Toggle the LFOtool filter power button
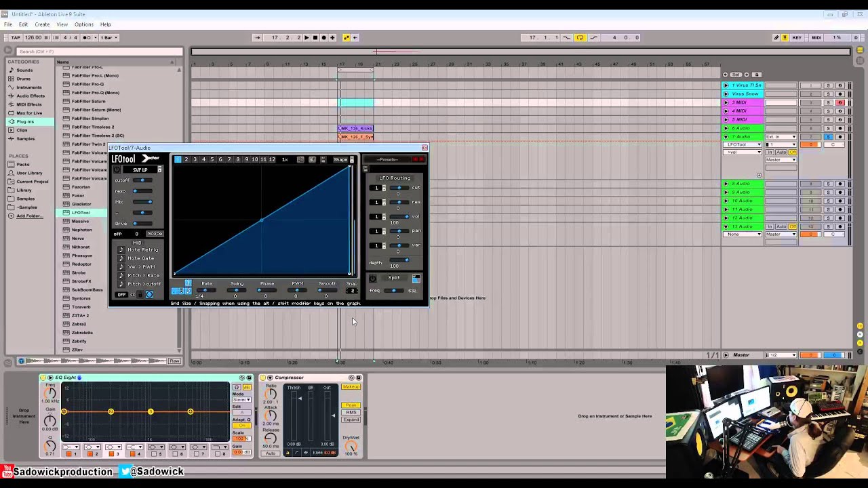This screenshot has height=488, width=868. (x=117, y=170)
